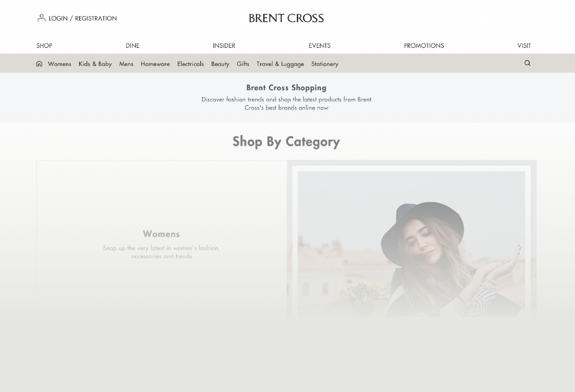Browse Kids & Baby category
This screenshot has width=575, height=392.
click(x=95, y=64)
